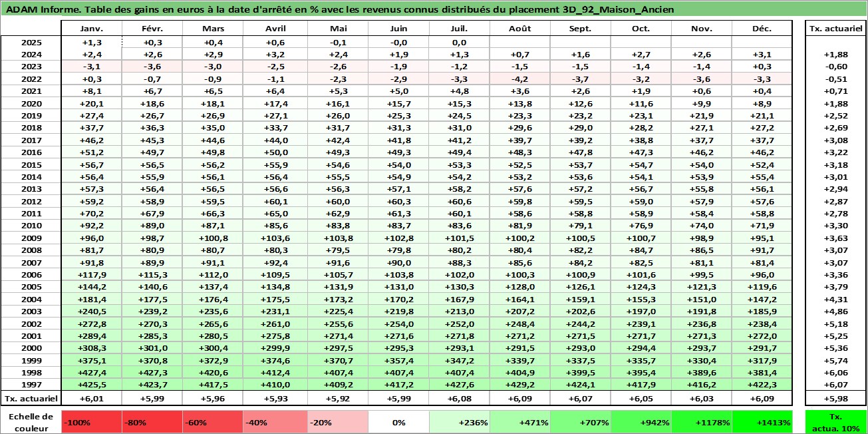Select the 2003 actuarial rate '+4,86'
The width and height of the screenshot is (868, 434).
click(836, 311)
